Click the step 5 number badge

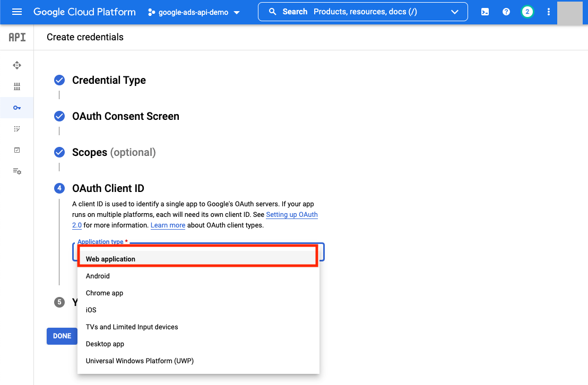click(59, 302)
